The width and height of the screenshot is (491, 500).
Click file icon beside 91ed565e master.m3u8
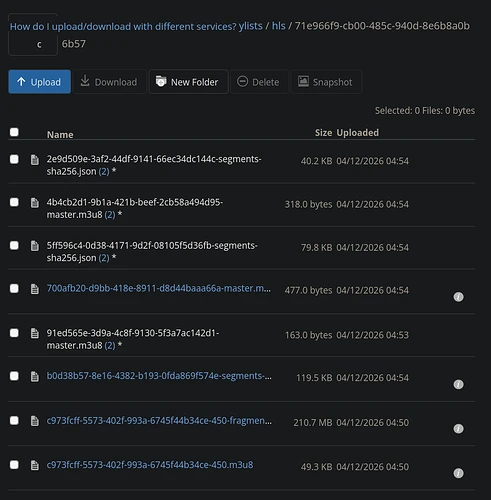coord(35,333)
